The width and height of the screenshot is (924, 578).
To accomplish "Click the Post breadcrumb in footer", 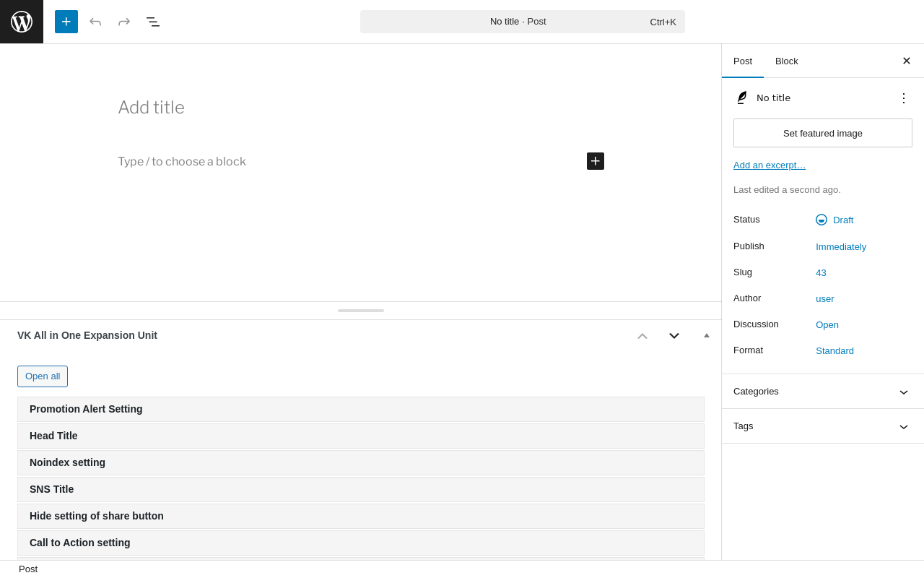I will click(x=28, y=569).
